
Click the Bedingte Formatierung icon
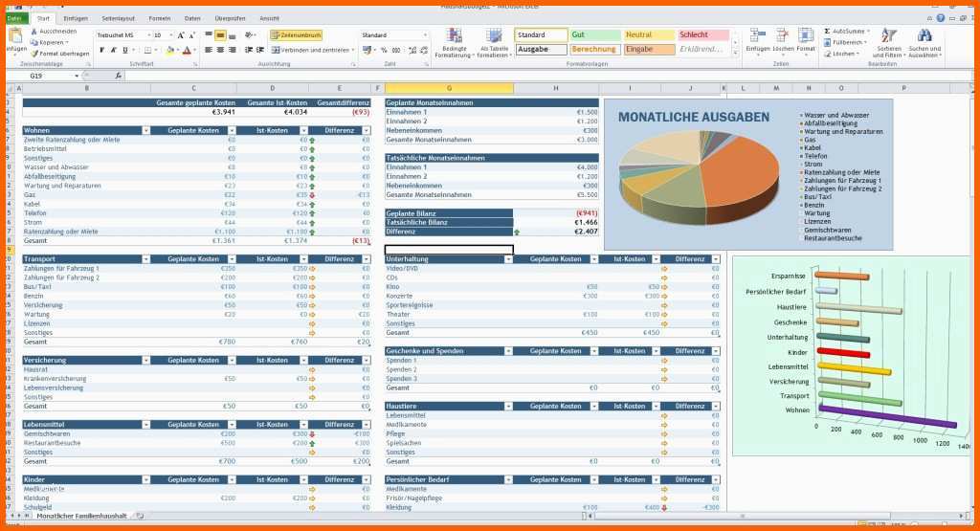point(454,36)
